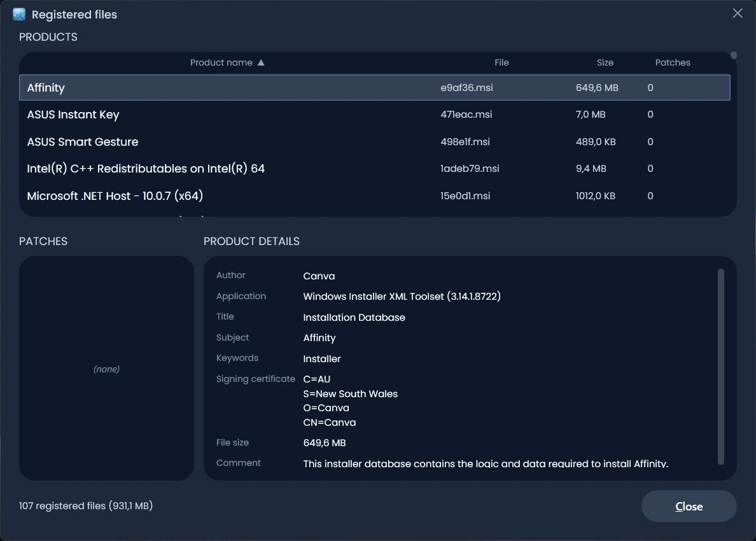Screen dimensions: 756x541
Task: Select the ASUS Instant Key row
Action: click(375, 115)
